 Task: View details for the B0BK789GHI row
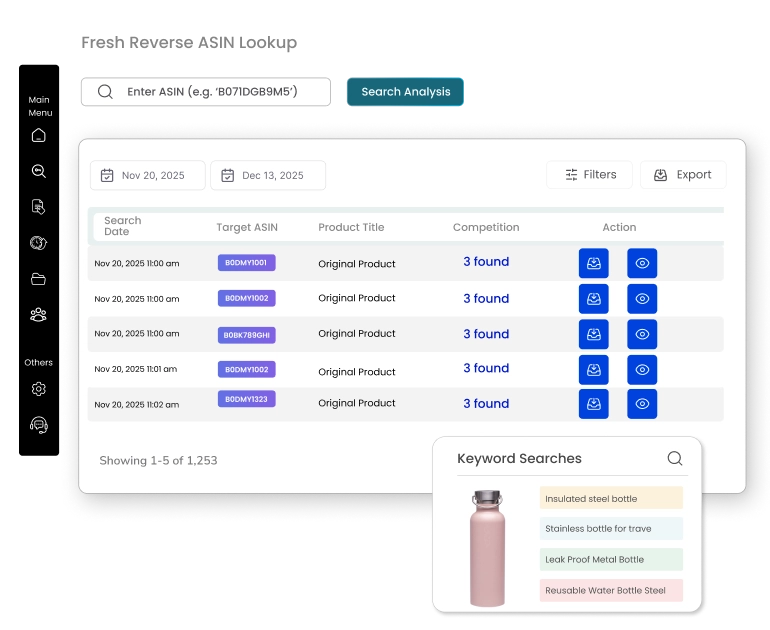(642, 334)
